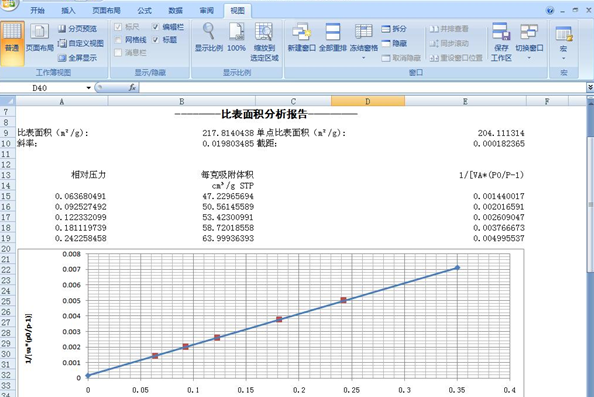The image size is (594, 397).
Task: Switch to the 插入 insert tab
Action: (x=68, y=11)
